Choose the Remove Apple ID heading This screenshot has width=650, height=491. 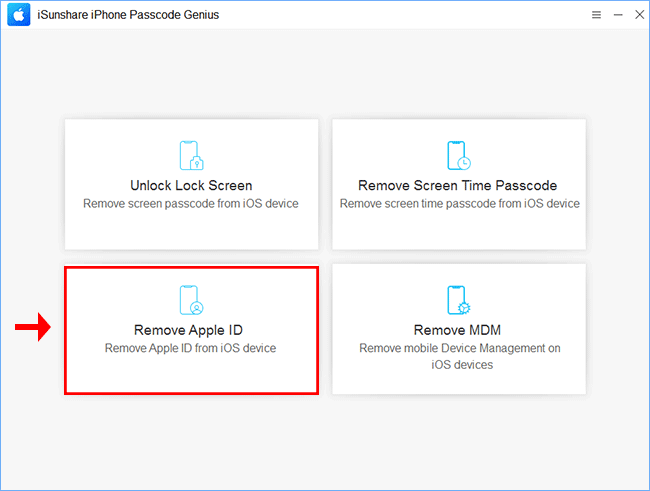click(188, 330)
